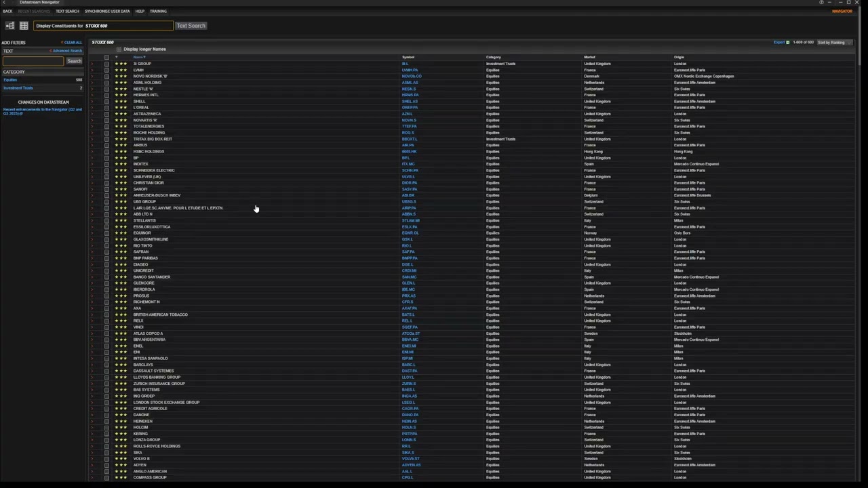Tick the checkbox for UNILEVER (UK)
The width and height of the screenshot is (868, 488).
(106, 176)
